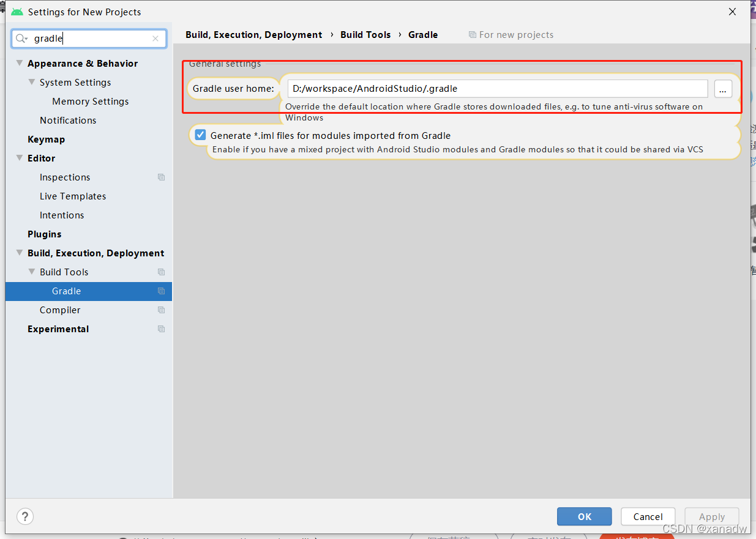This screenshot has height=539, width=756.
Task: Click the Enable if mixed project hint text
Action: pos(458,149)
